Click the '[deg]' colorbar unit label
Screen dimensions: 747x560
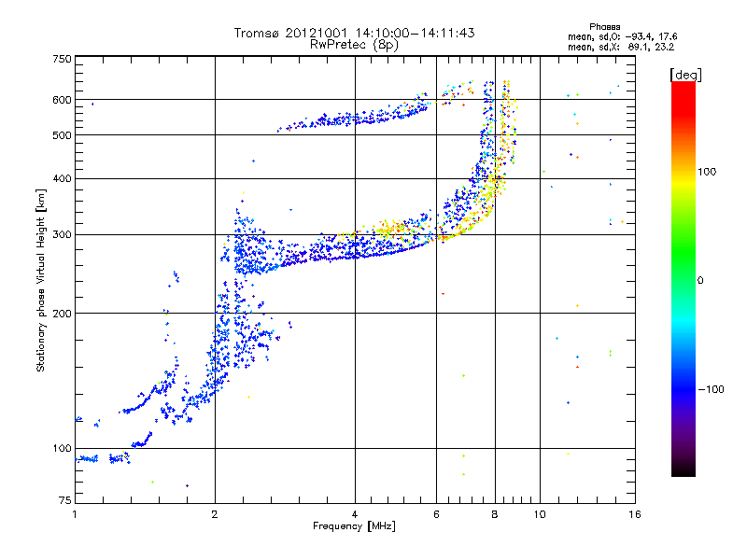[x=685, y=75]
